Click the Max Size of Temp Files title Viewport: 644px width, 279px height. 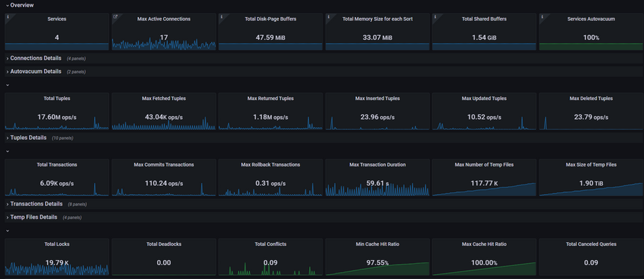point(591,165)
